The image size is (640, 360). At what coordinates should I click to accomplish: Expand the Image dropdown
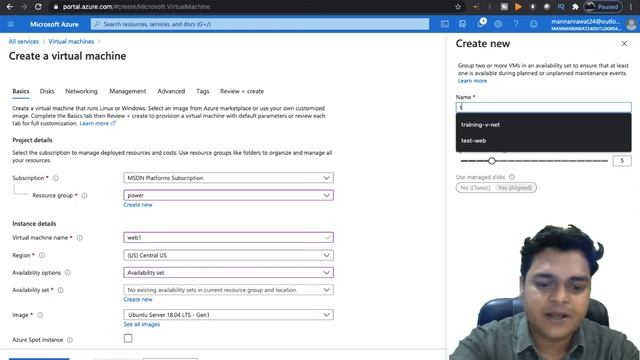coord(228,315)
